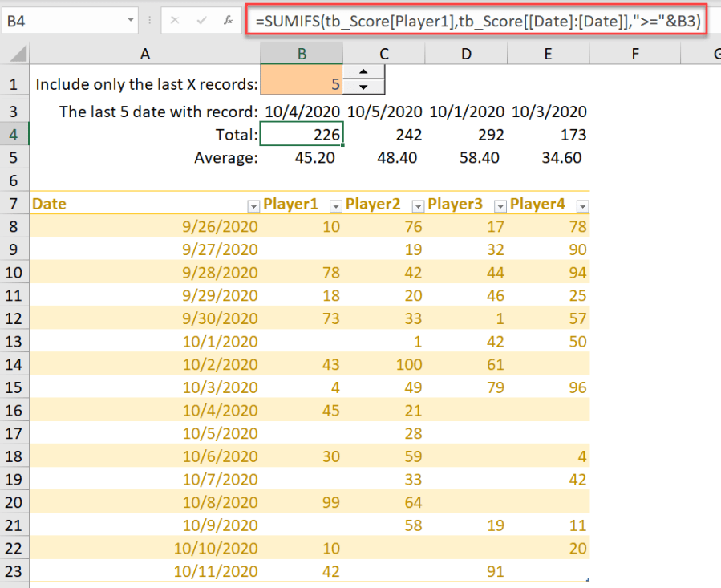
Task: Click the spin button down arrow
Action: click(x=364, y=87)
